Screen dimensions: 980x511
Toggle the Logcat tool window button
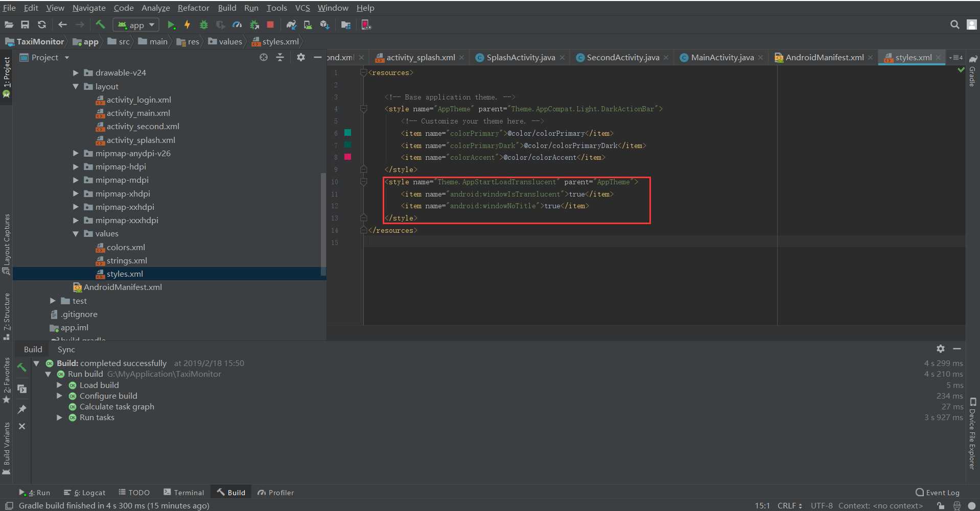(85, 493)
